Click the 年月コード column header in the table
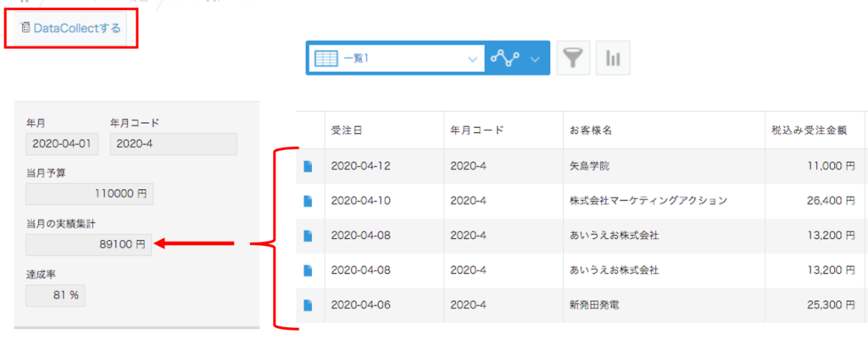 tap(504, 130)
